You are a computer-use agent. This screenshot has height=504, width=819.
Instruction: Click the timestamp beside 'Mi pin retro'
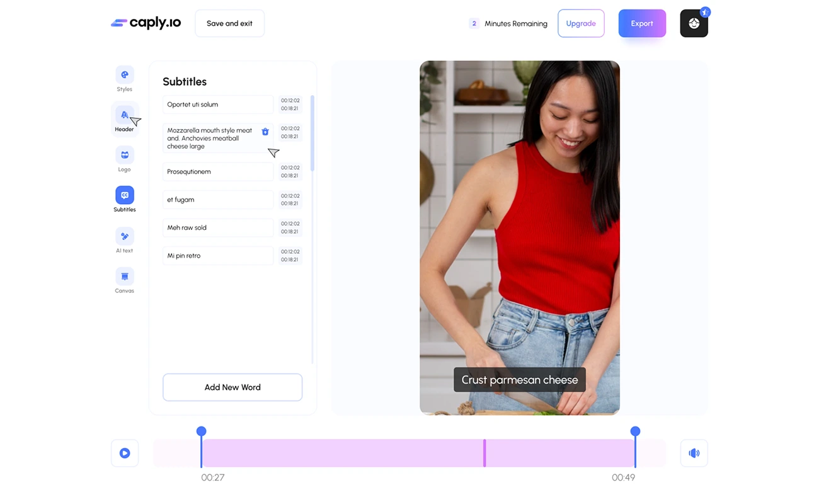290,256
